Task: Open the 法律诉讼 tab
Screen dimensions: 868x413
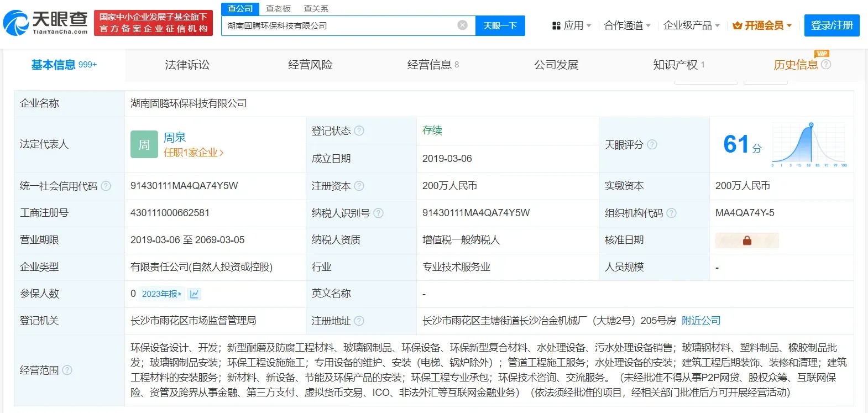Action: tap(187, 65)
